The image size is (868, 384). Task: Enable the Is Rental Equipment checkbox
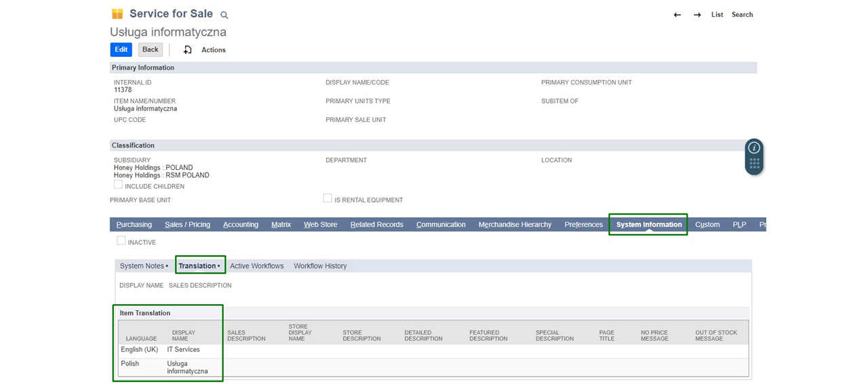(x=328, y=198)
